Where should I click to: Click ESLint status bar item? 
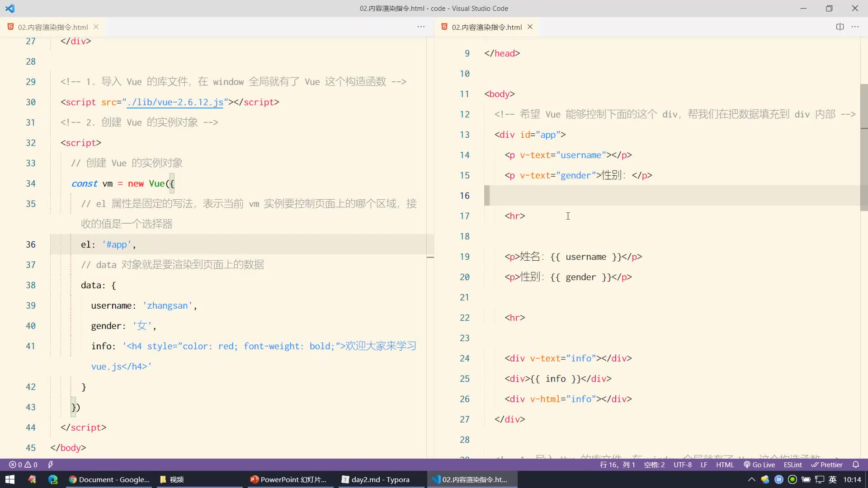pyautogui.click(x=793, y=465)
